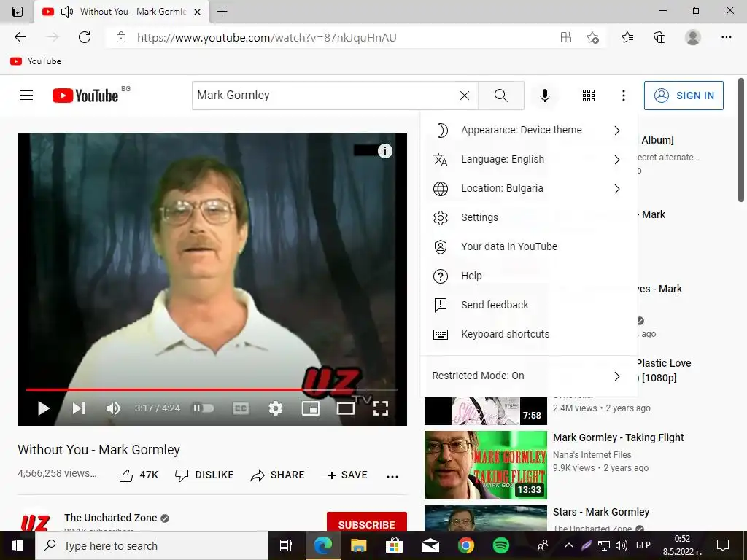This screenshot has width=747, height=560.
Task: Toggle closed captions CC button
Action: point(241,408)
